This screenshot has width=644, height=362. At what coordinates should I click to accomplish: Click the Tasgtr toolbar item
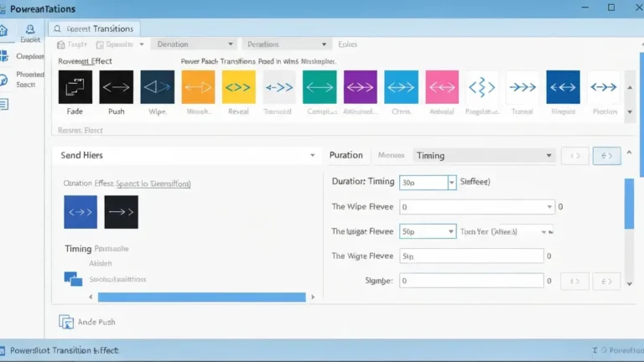(x=72, y=44)
